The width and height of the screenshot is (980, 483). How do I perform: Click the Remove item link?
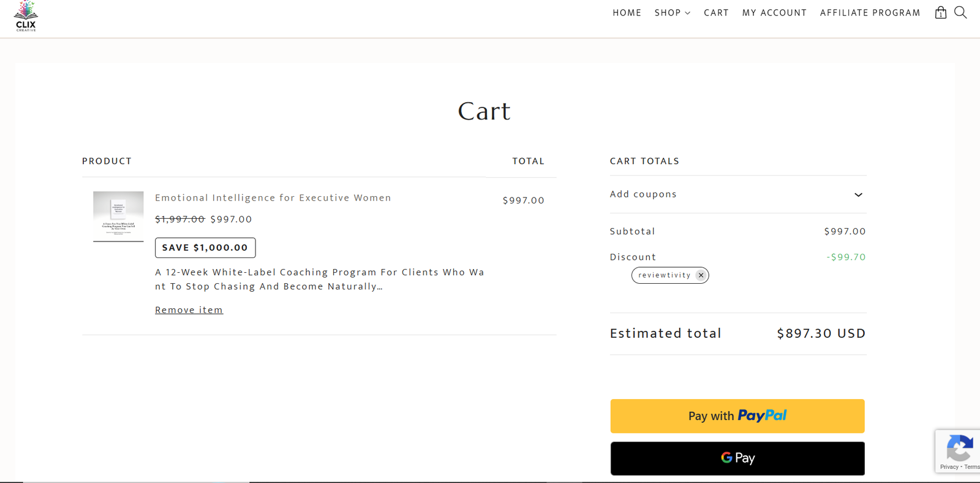tap(189, 310)
